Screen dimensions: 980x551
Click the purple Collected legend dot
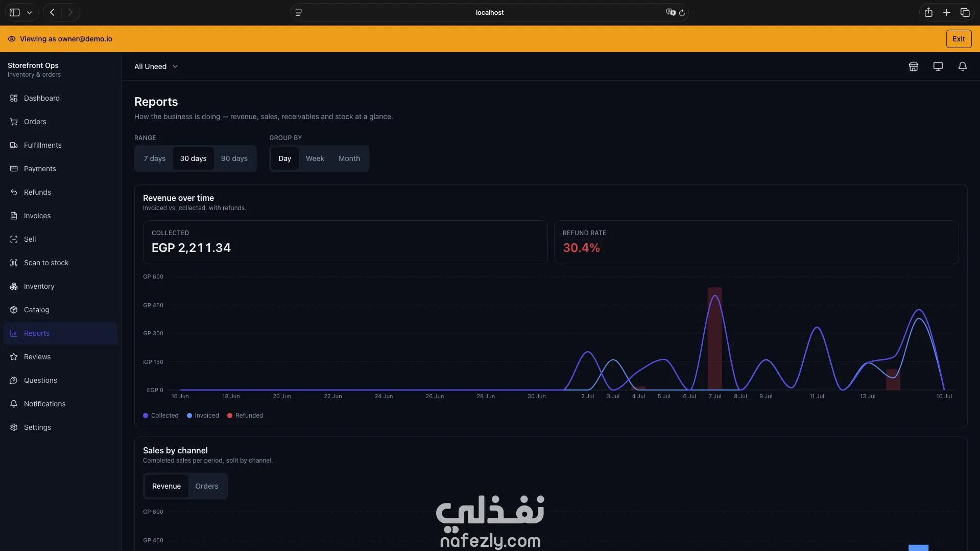point(146,416)
